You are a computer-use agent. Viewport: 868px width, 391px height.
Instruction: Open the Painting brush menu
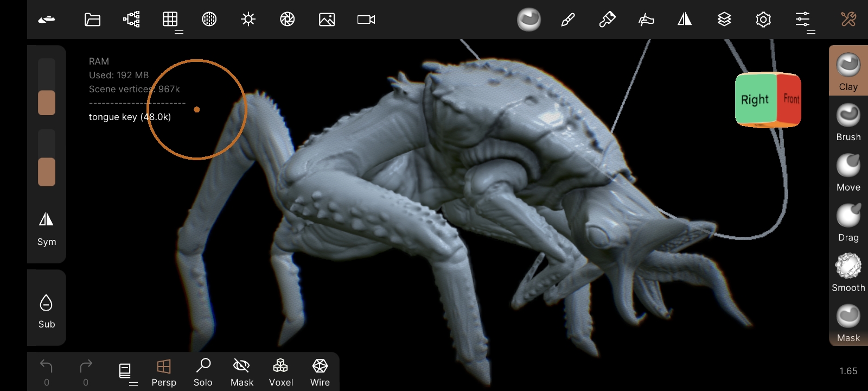(x=607, y=20)
